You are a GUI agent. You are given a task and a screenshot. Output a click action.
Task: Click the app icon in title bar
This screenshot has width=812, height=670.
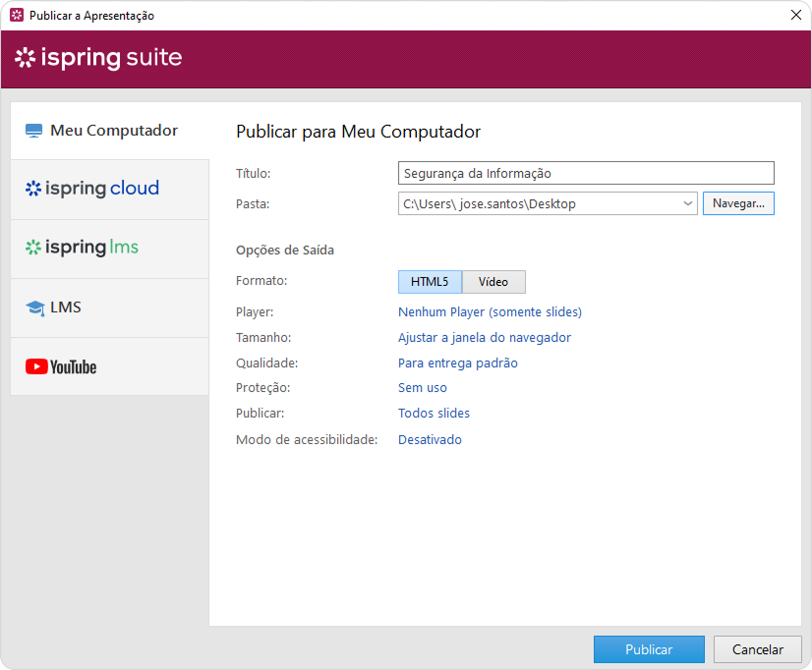pos(16,16)
